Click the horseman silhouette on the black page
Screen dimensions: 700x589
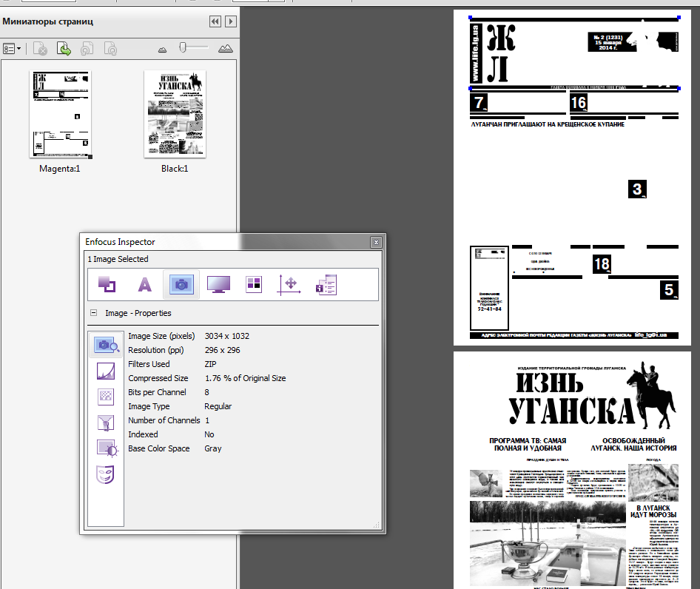pos(651,395)
